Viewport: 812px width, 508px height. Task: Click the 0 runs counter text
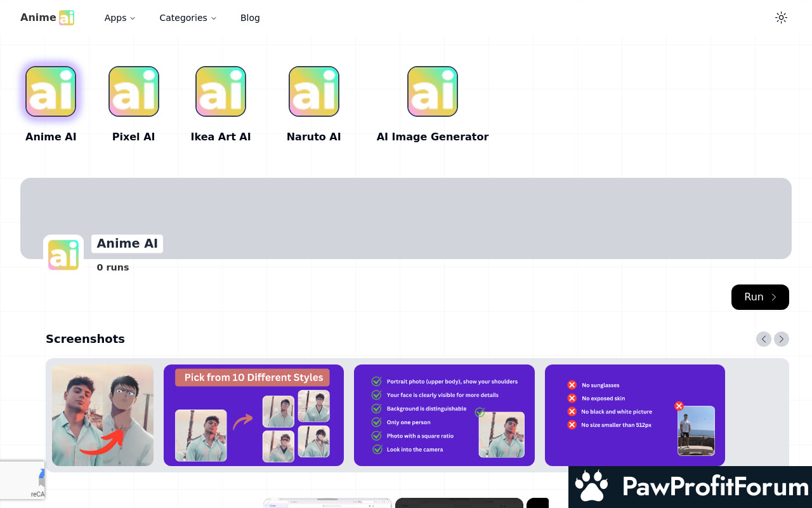click(x=113, y=267)
